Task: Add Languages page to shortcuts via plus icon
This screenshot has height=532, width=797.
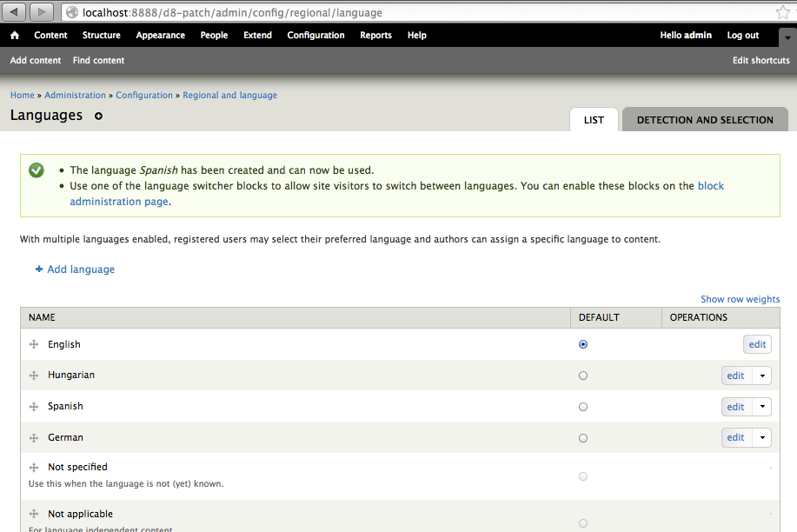Action: pos(98,116)
